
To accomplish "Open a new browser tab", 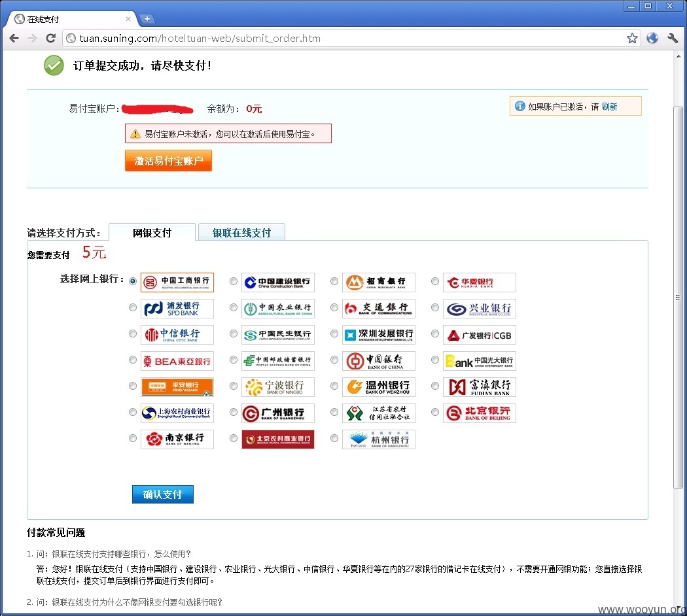I will [x=147, y=19].
